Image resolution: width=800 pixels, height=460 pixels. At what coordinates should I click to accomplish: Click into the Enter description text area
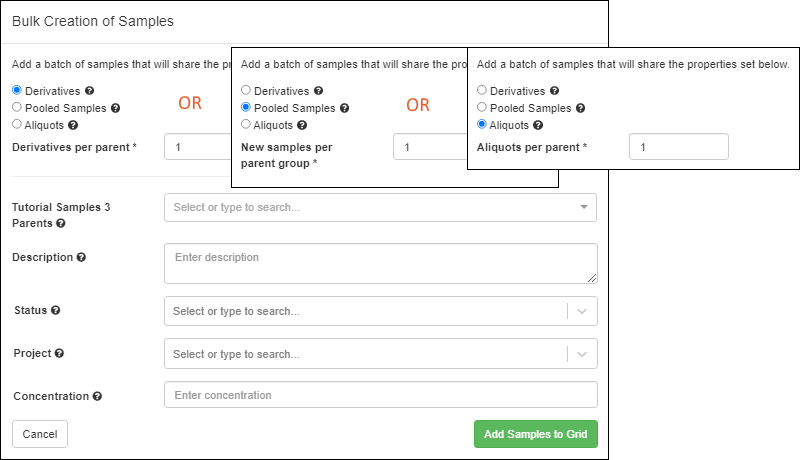pos(380,263)
